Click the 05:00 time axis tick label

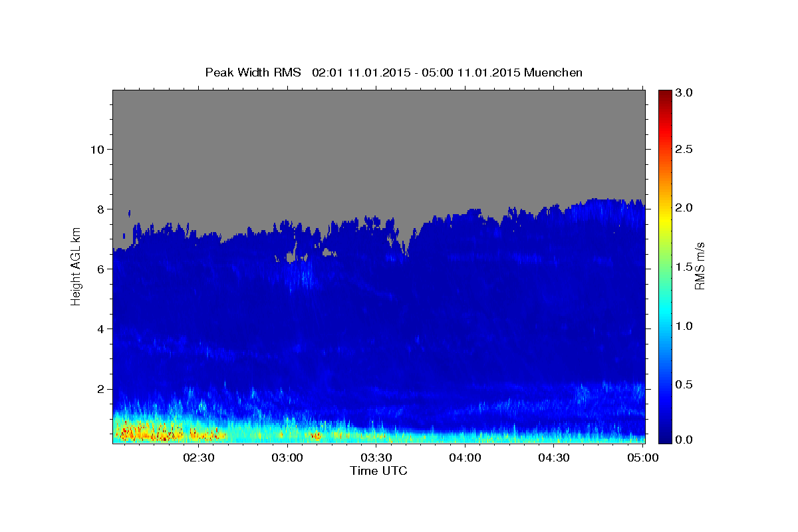642,458
